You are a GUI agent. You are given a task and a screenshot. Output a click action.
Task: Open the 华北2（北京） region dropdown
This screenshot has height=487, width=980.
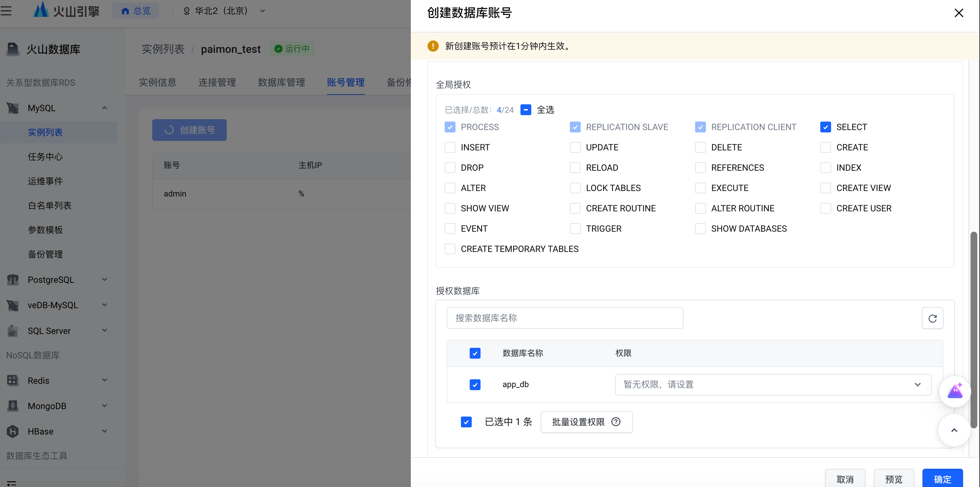[x=224, y=11]
